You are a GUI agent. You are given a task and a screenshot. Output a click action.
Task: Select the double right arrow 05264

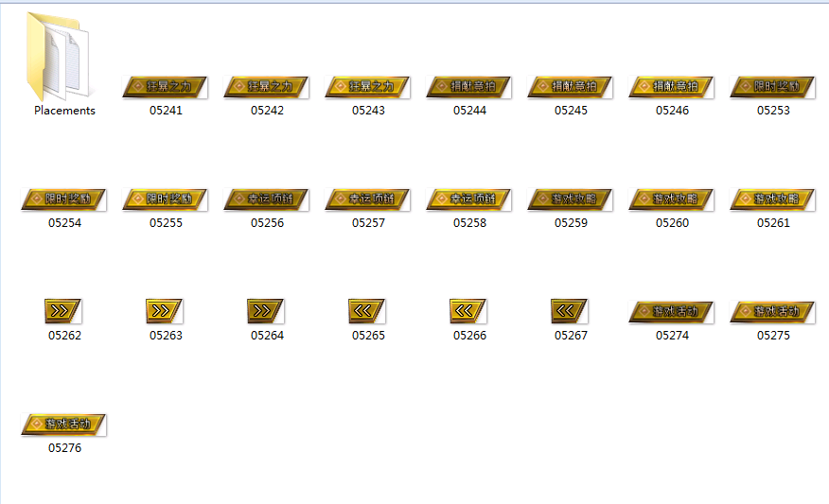pos(267,311)
